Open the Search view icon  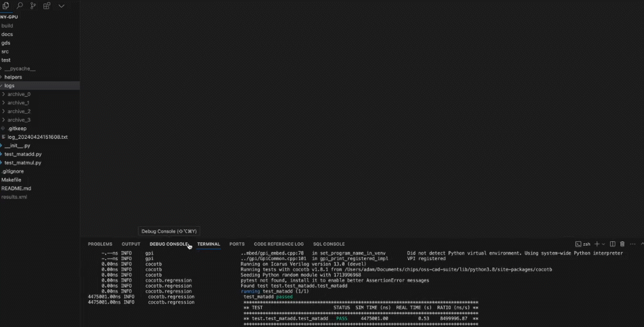(x=20, y=5)
